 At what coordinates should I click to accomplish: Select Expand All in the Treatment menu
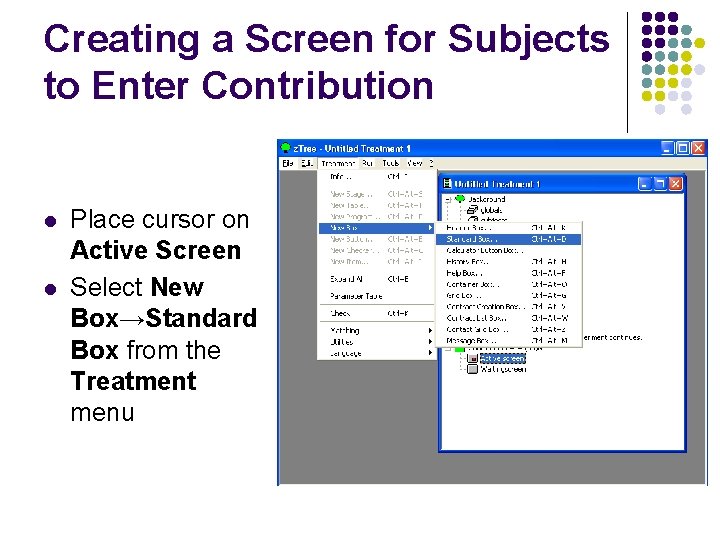376,279
